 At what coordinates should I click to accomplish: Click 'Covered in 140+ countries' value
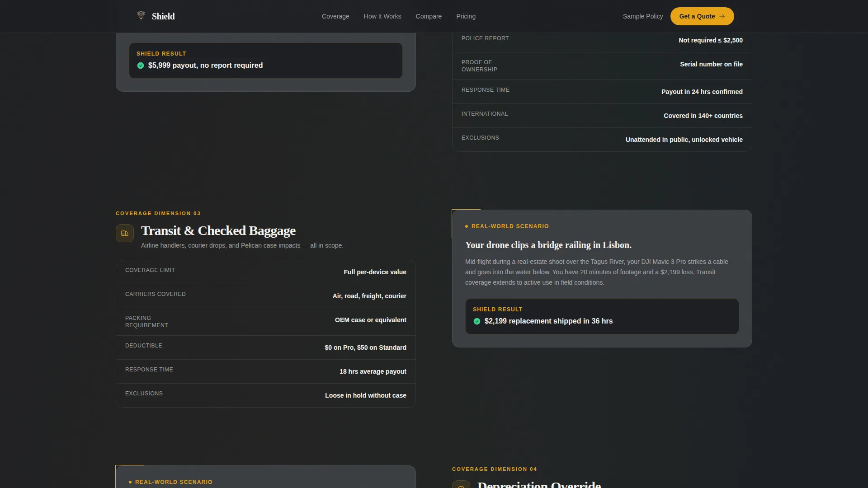tap(703, 116)
